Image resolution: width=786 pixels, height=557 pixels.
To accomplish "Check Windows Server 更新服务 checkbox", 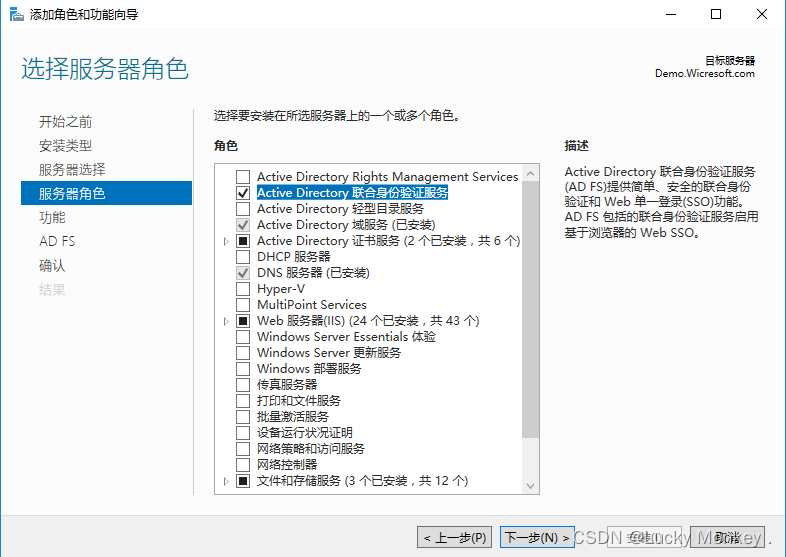I will pyautogui.click(x=243, y=352).
